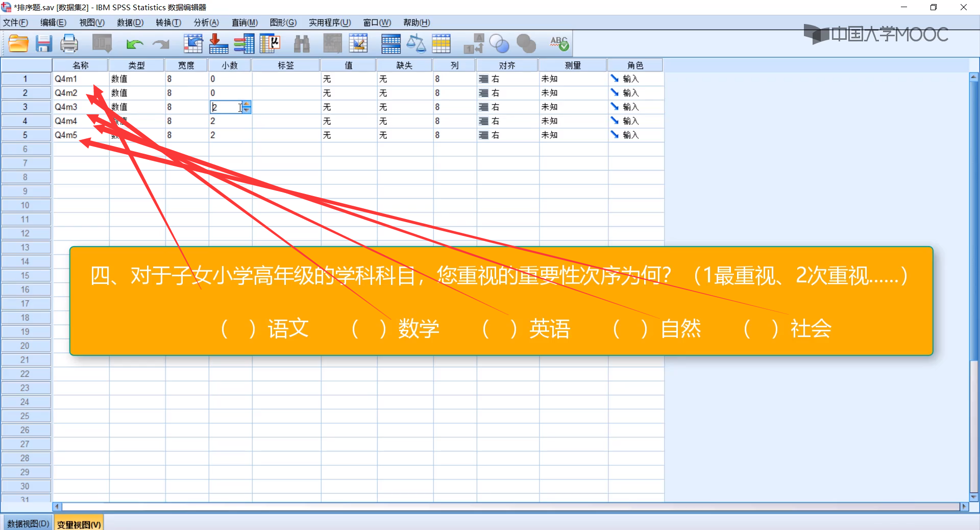The height and width of the screenshot is (530, 980).
Task: Click the Q4m3 decimals input field
Action: point(227,107)
